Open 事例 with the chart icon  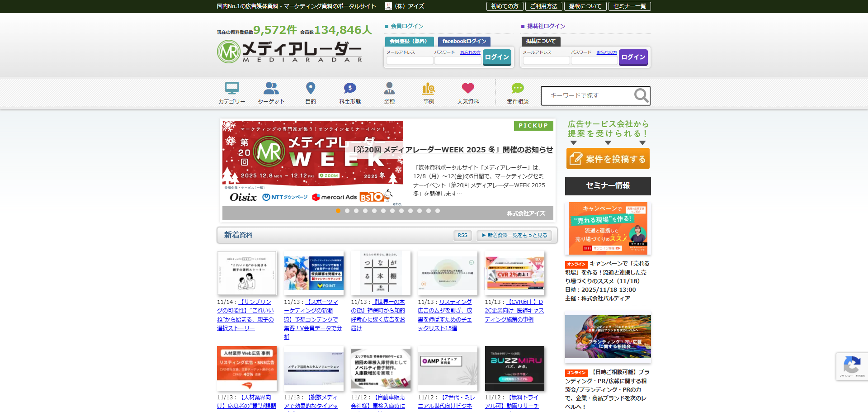(x=429, y=89)
